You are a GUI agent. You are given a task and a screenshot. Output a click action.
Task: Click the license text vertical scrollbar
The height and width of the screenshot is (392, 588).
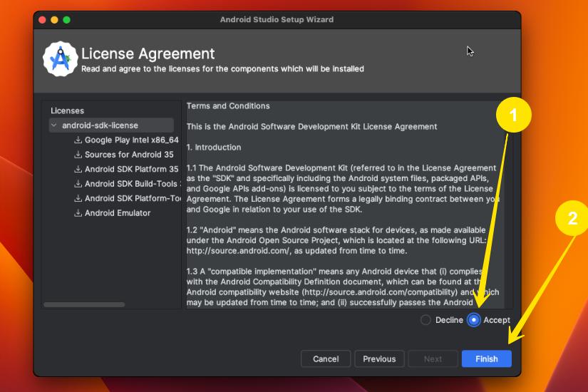point(507,205)
